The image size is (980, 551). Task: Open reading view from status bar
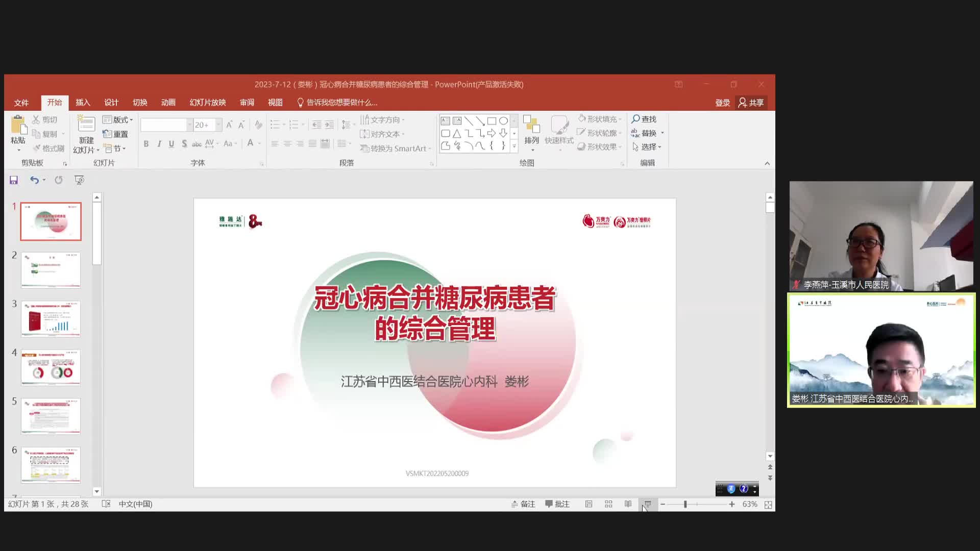click(628, 504)
